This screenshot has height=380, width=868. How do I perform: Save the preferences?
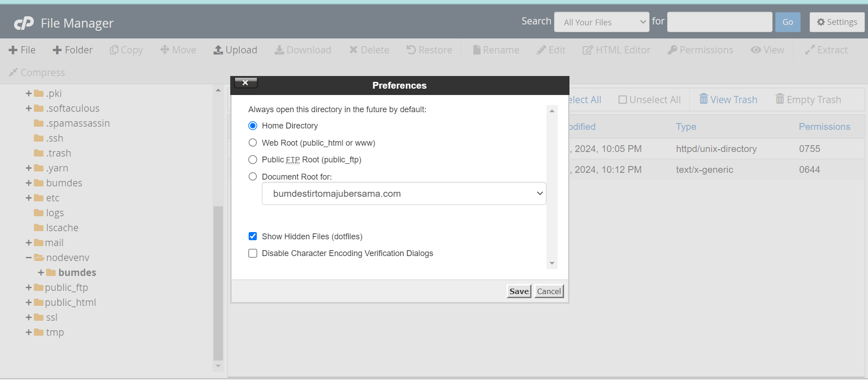point(519,291)
